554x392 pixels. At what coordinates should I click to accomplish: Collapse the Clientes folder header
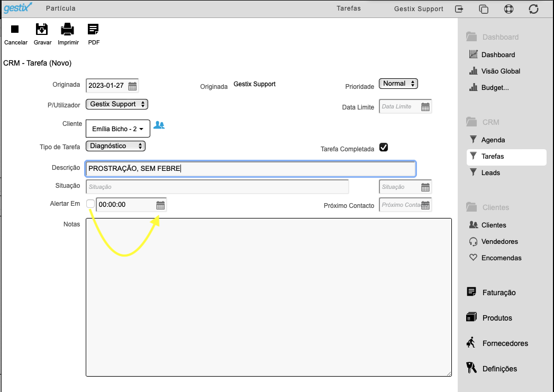(x=487, y=207)
